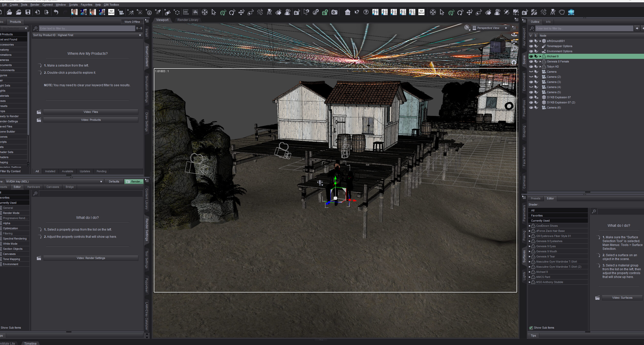
Task: Open the Perspective View camera dropdown
Action: click(x=490, y=28)
